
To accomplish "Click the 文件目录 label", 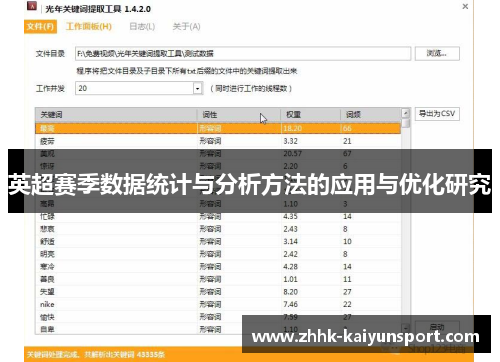I will coord(50,54).
